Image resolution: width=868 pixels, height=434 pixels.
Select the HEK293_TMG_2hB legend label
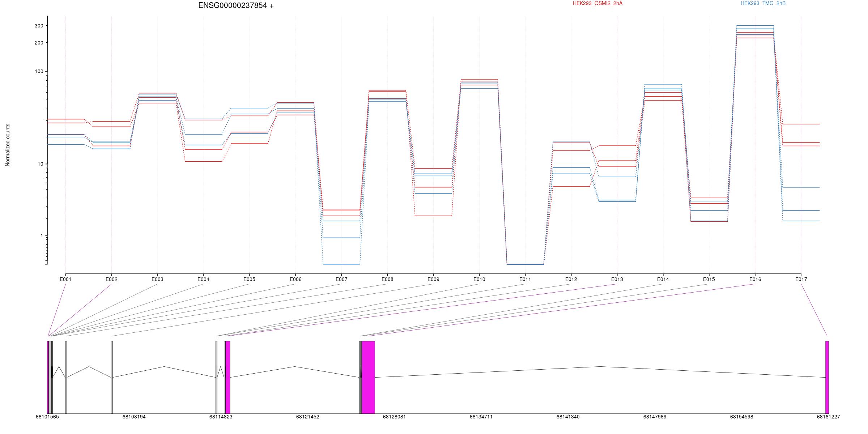click(x=763, y=3)
